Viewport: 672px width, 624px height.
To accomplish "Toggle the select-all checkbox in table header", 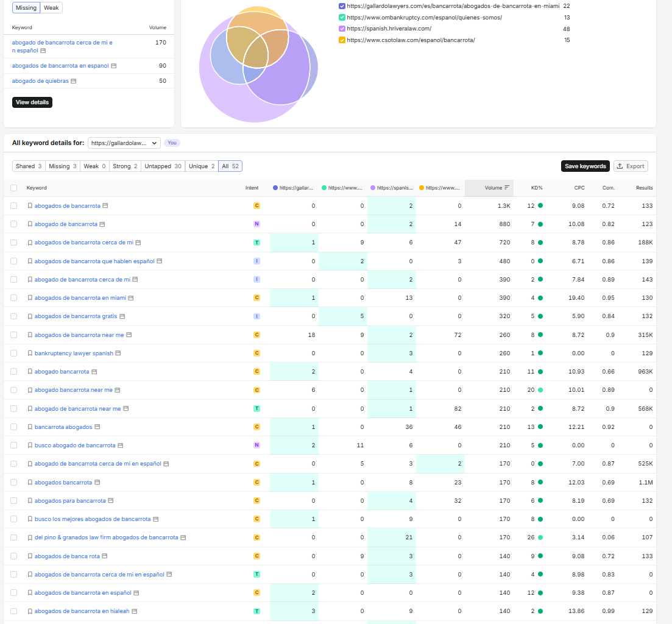I will coord(14,188).
